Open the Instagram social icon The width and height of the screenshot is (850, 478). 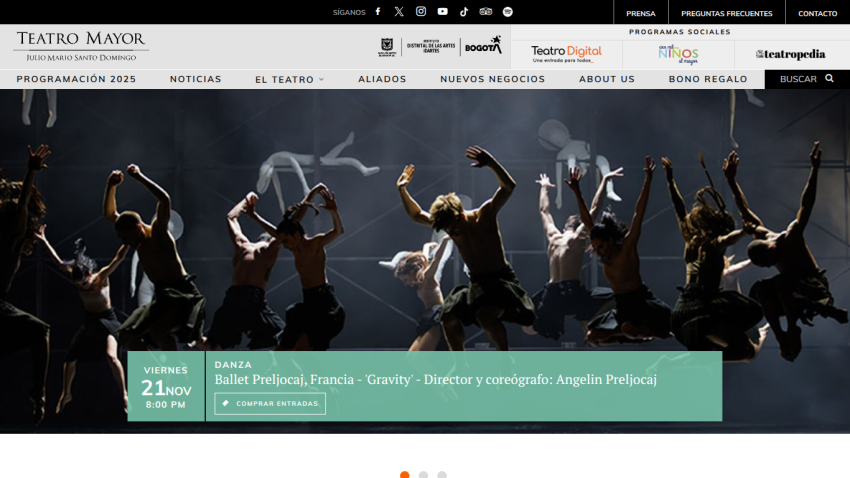tap(421, 11)
